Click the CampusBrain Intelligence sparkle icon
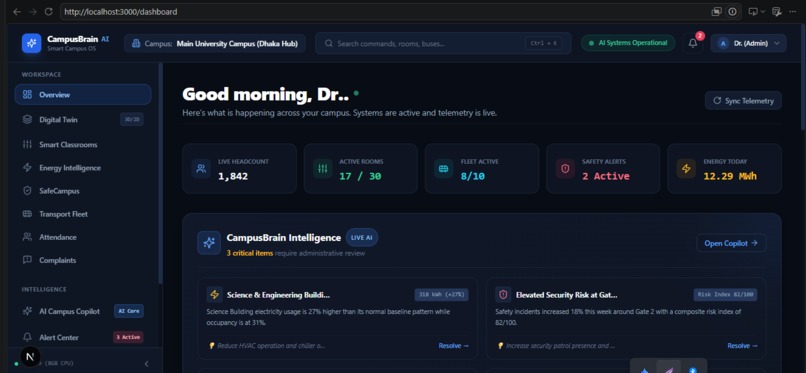 pyautogui.click(x=209, y=243)
